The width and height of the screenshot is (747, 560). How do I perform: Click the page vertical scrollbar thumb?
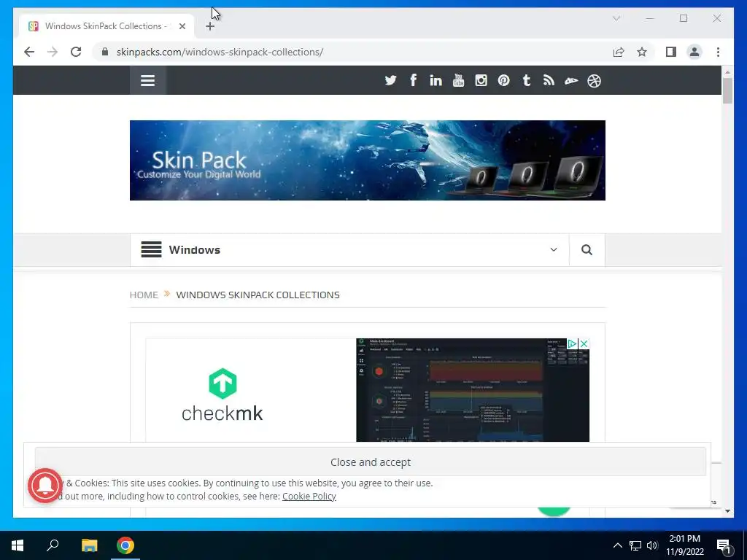[x=727, y=90]
